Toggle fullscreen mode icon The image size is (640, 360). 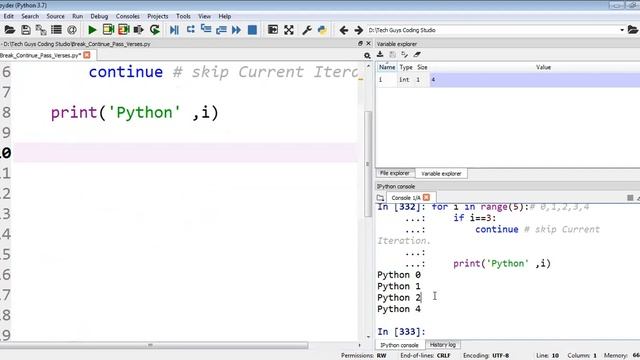click(x=289, y=30)
